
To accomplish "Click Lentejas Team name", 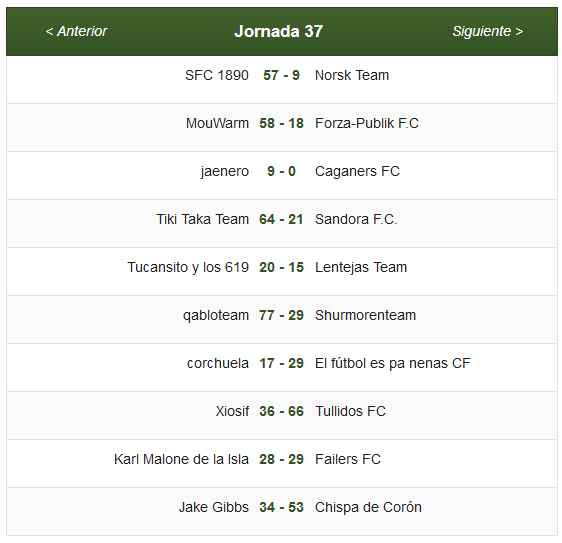I will click(x=361, y=268).
